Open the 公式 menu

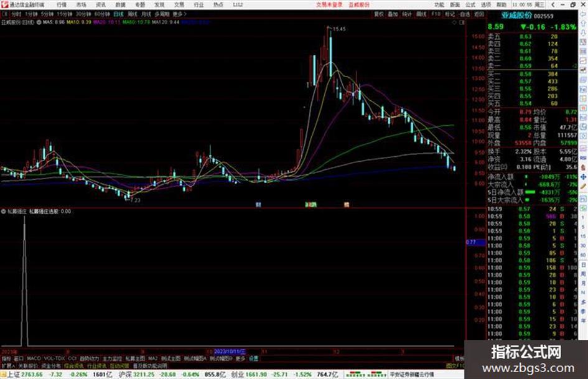(470, 4)
